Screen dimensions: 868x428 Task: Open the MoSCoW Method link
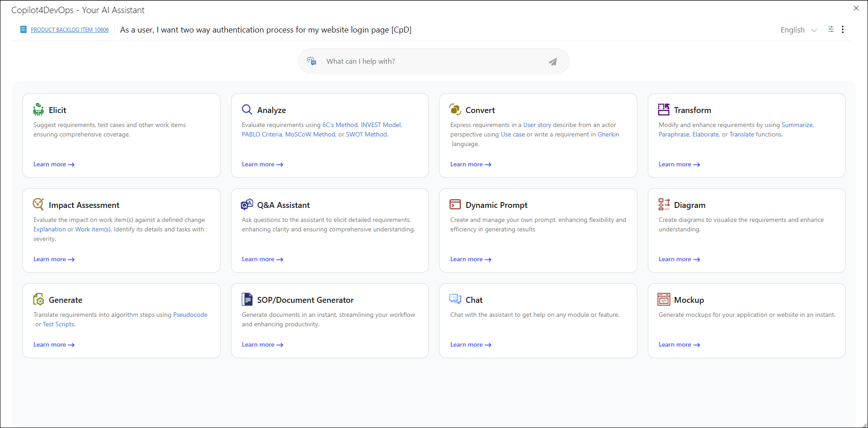[x=310, y=135]
